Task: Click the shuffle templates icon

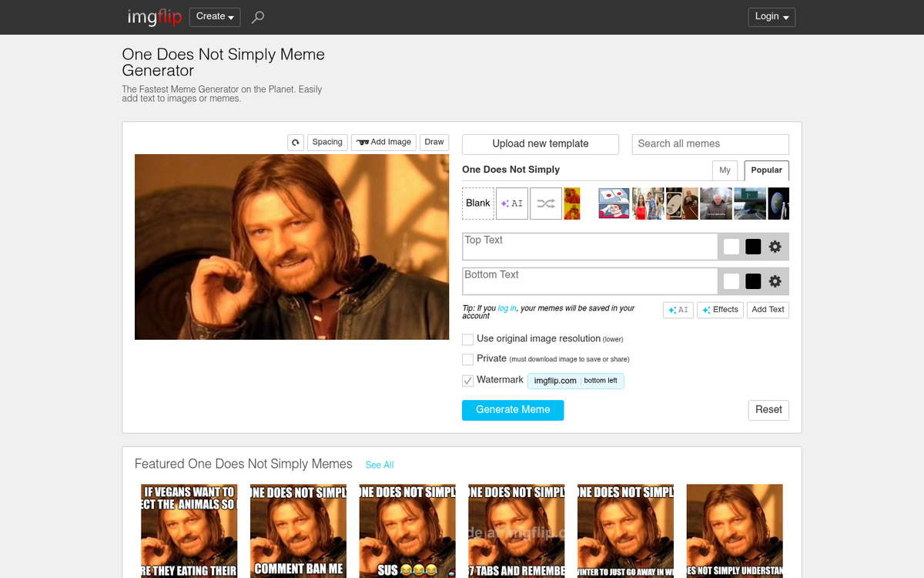Action: pos(546,203)
